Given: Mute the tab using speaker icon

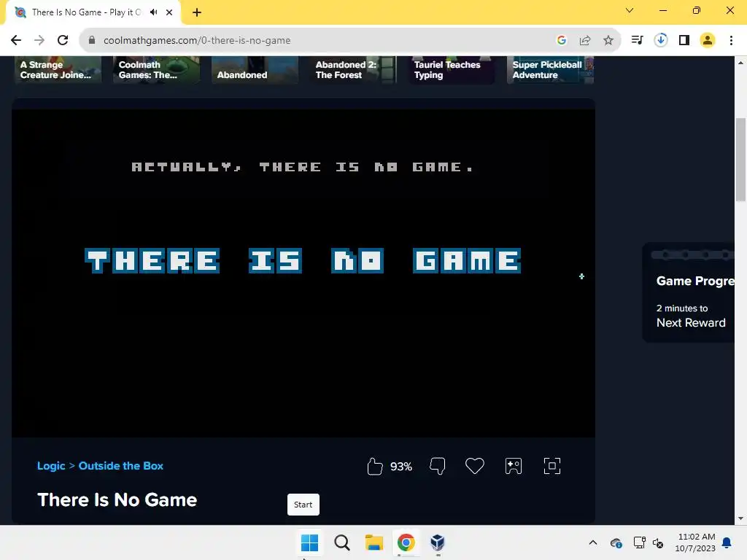Looking at the screenshot, I should pyautogui.click(x=154, y=12).
